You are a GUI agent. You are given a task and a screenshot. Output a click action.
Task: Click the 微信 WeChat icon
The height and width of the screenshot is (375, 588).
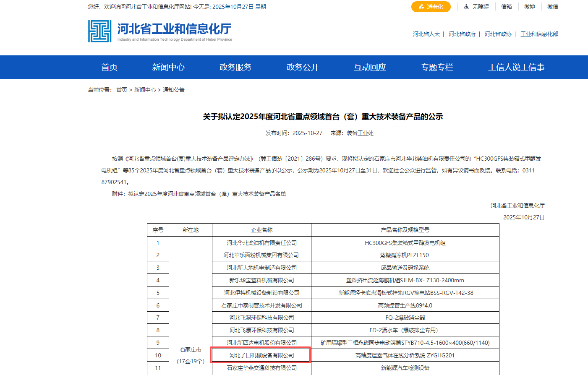tap(553, 7)
